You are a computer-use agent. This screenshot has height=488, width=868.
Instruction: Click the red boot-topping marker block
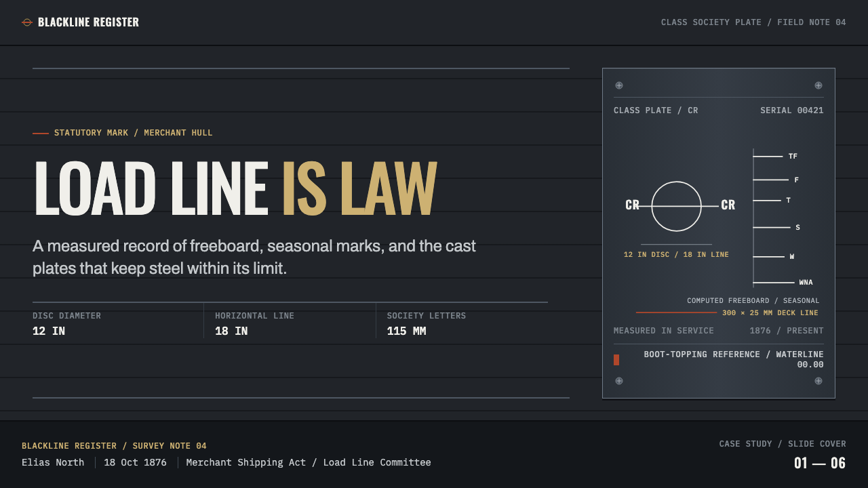[616, 360]
